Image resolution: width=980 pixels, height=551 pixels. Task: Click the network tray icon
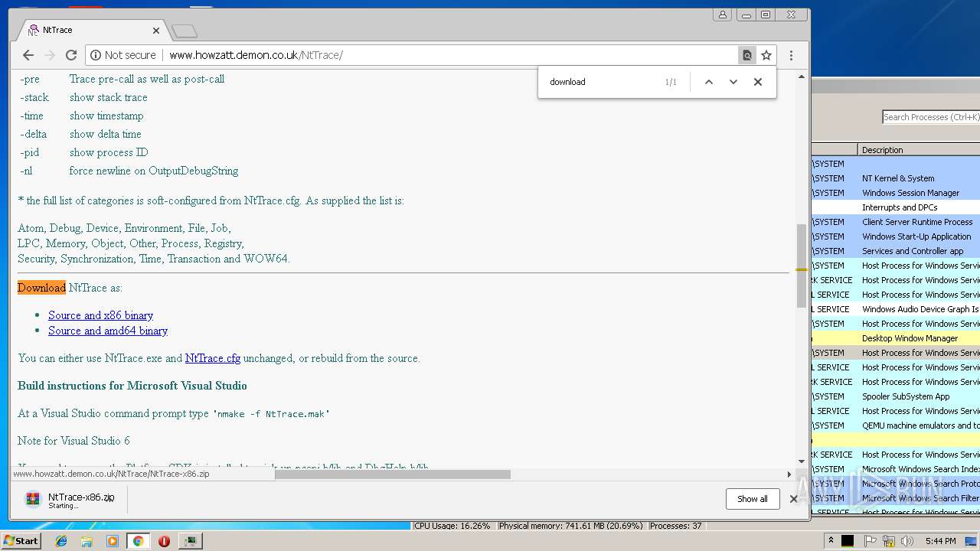[x=889, y=541]
